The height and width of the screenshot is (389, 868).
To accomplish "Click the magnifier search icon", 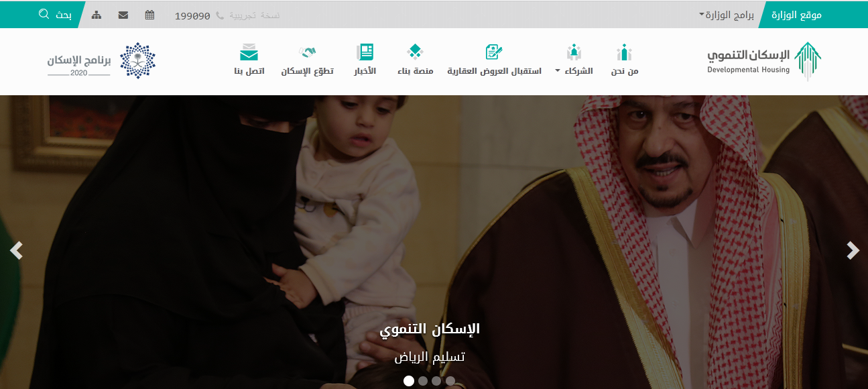I will coord(44,14).
